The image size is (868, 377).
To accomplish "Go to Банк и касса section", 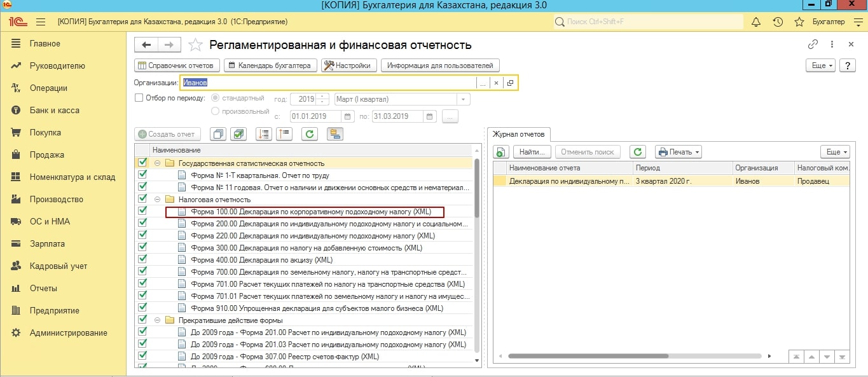I will (54, 111).
